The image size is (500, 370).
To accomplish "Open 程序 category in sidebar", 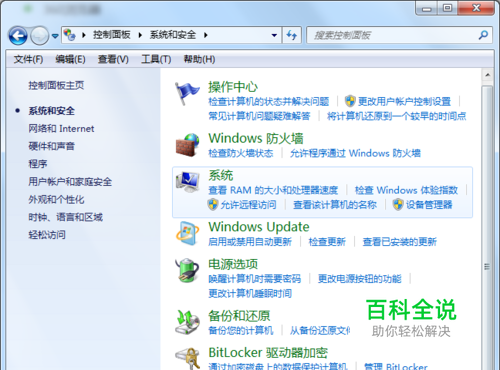I will (x=38, y=164).
